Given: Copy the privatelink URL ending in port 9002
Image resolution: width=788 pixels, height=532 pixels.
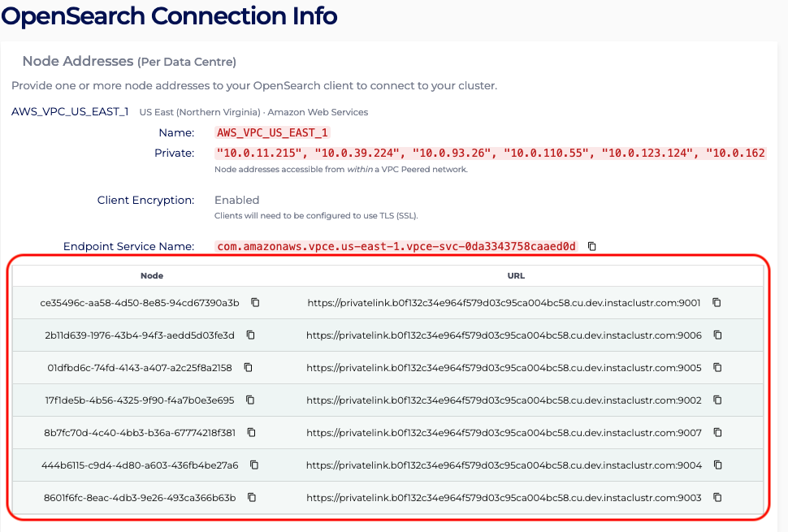Looking at the screenshot, I should (717, 400).
